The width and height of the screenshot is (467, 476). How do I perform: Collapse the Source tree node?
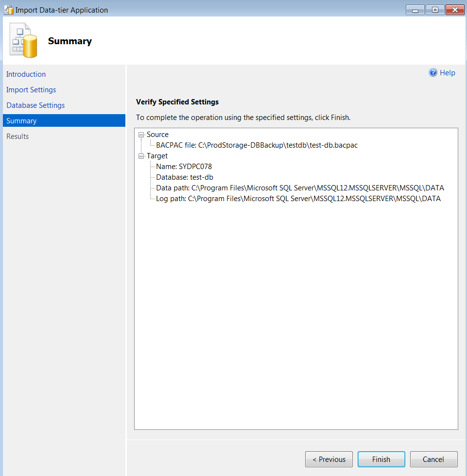point(141,135)
